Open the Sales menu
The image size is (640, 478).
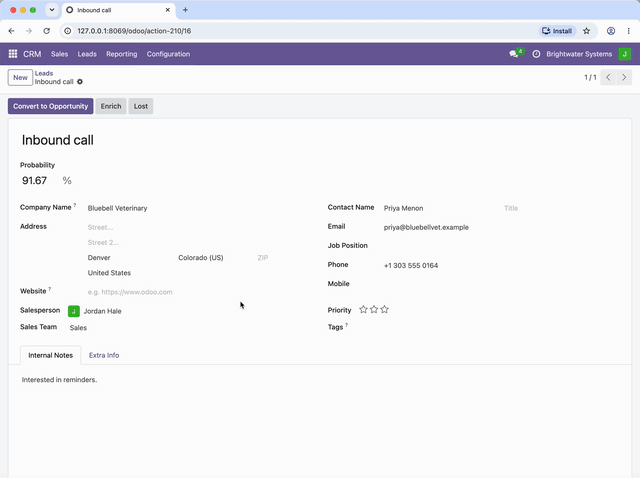[x=60, y=54]
